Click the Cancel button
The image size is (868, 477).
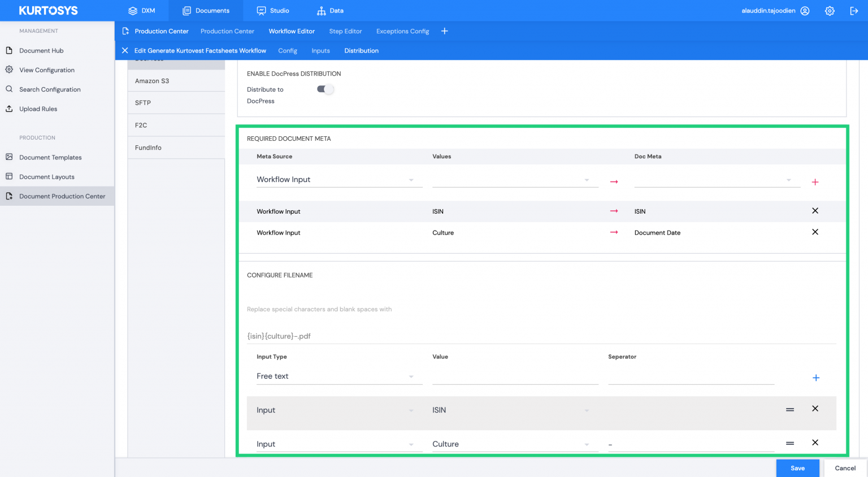pos(845,468)
